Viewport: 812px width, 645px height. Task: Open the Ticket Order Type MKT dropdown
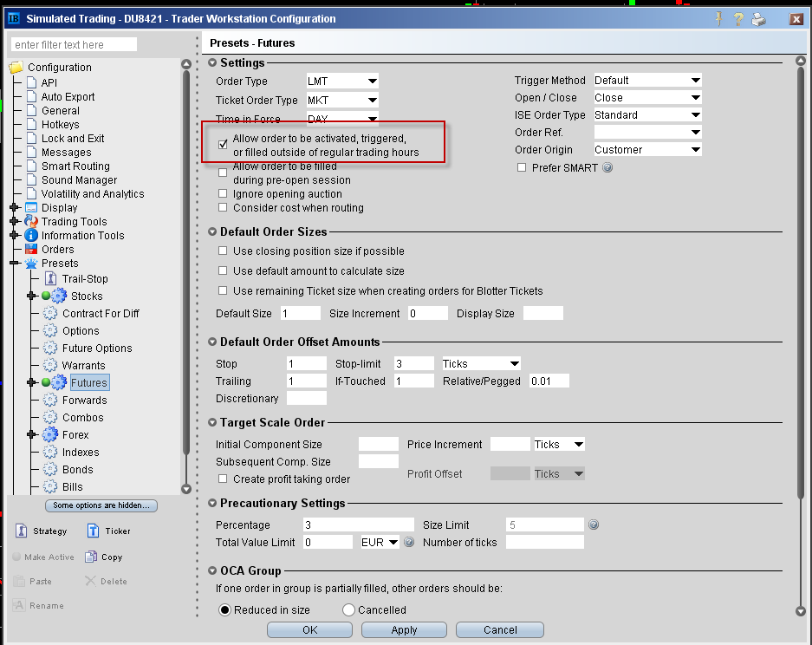pos(342,100)
